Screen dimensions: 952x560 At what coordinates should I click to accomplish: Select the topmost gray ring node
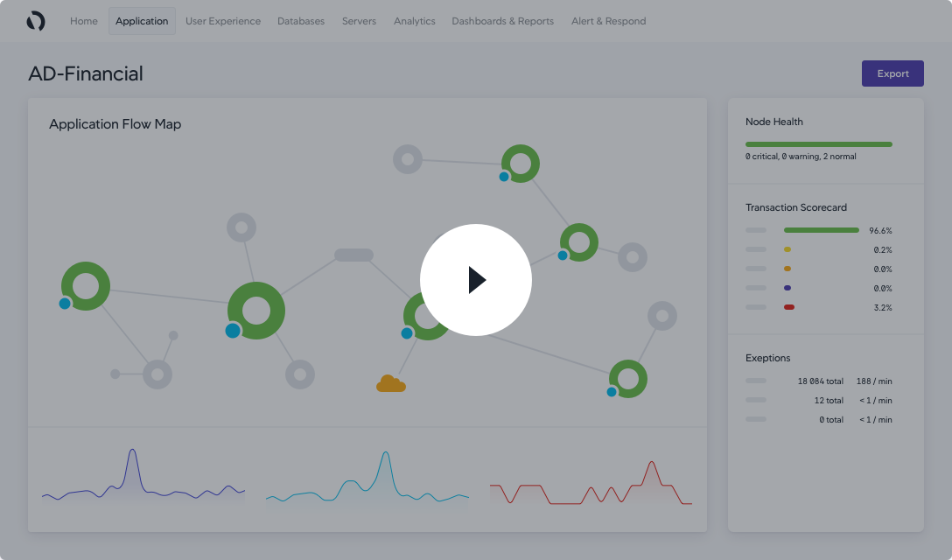[407, 159]
